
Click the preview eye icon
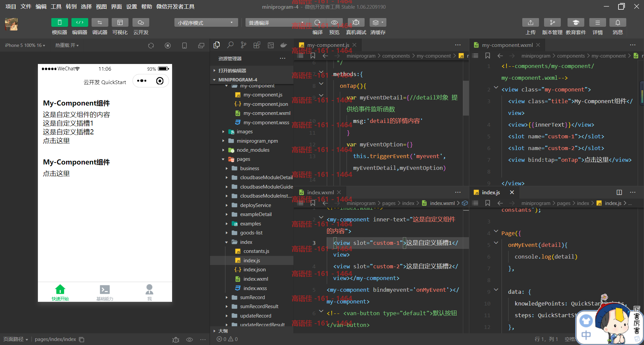[334, 22]
